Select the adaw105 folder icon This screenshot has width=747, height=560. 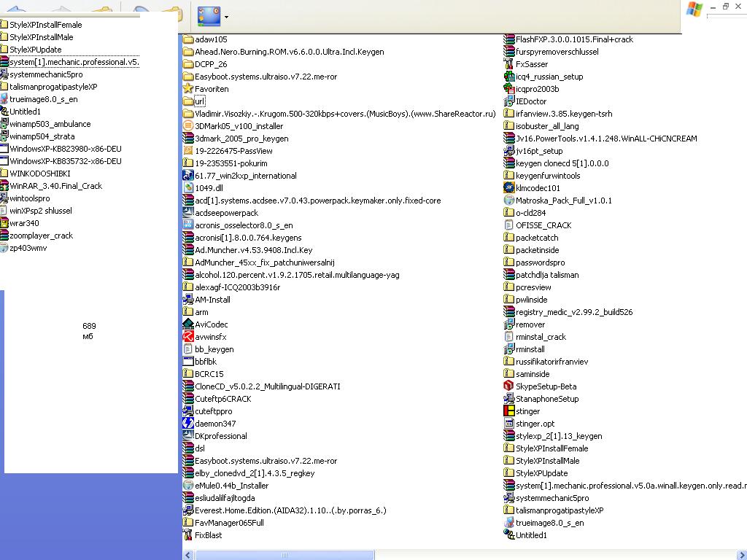click(x=188, y=39)
